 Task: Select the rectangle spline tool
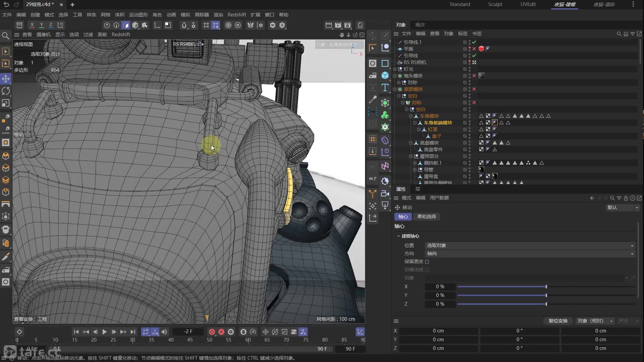(385, 63)
